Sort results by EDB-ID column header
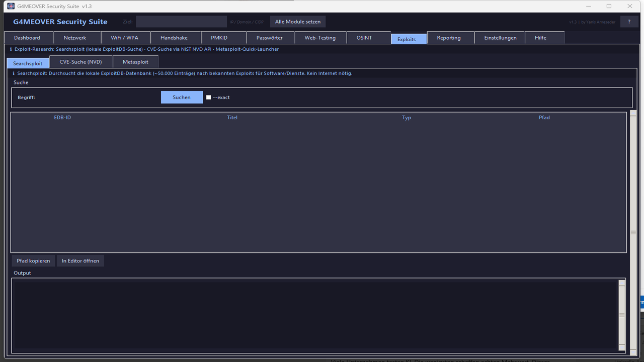644x362 pixels. [x=62, y=117]
